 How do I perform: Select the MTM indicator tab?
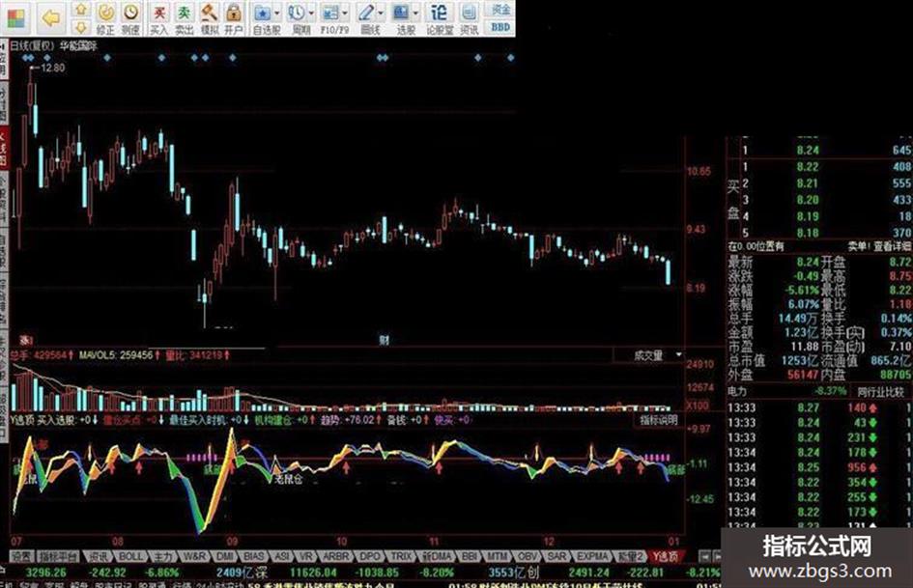[x=497, y=556]
